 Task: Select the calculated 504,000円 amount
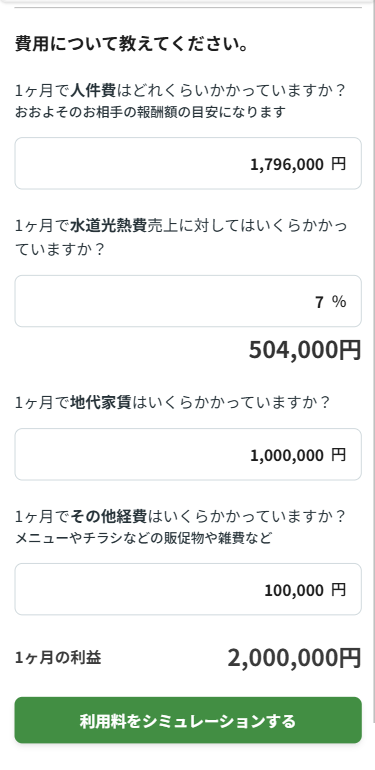coord(305,350)
